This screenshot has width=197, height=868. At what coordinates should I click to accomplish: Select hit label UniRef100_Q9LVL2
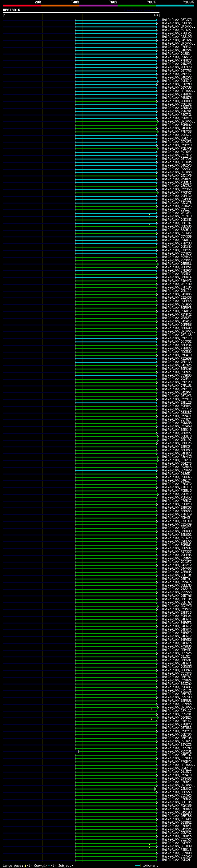pos(176,494)
